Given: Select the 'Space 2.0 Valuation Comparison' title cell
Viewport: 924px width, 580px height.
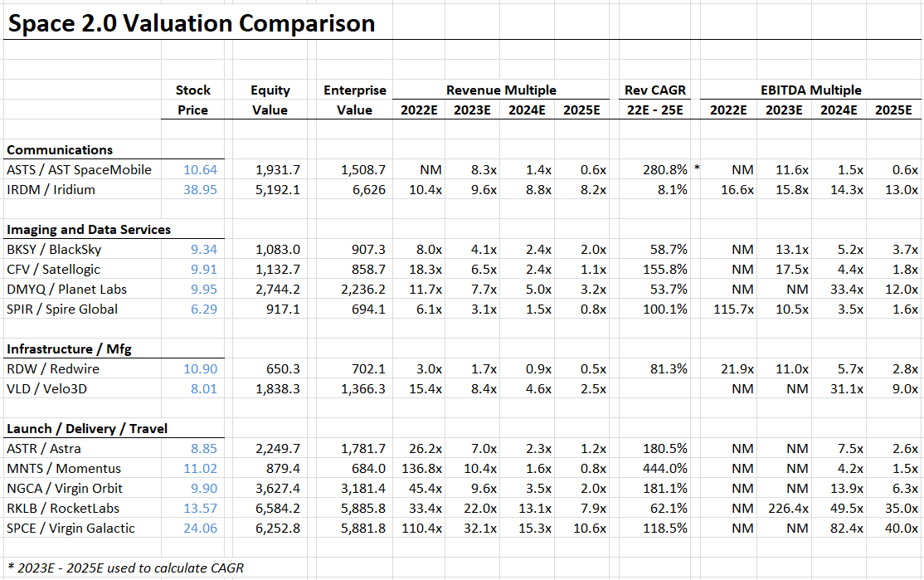Looking at the screenshot, I should click(x=192, y=23).
